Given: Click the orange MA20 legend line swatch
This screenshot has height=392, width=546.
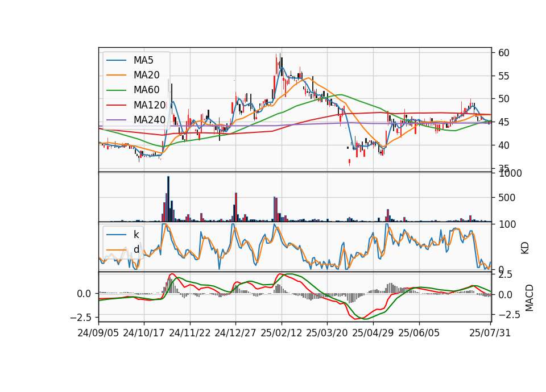Looking at the screenshot, I should (116, 75).
